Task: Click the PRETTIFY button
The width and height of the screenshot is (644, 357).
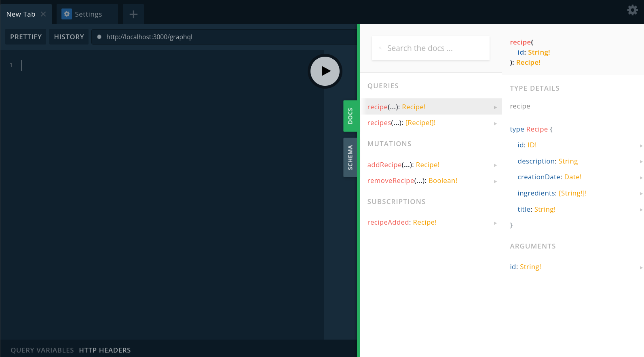Action: (x=26, y=37)
